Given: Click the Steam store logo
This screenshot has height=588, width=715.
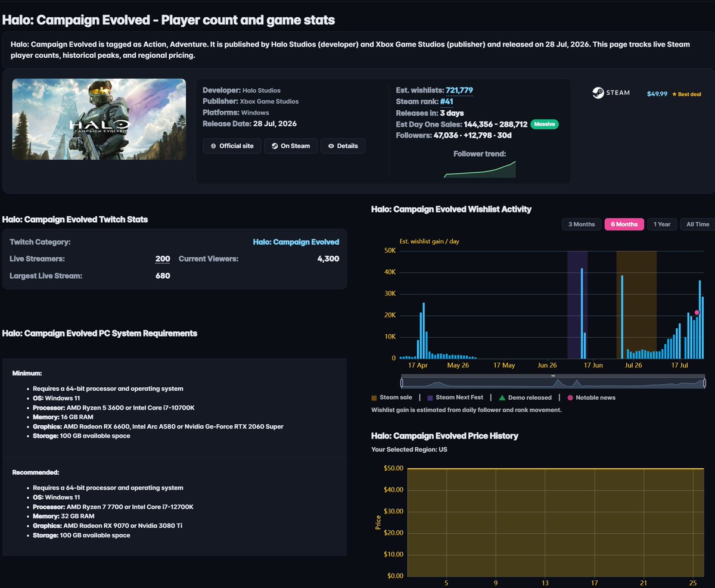Looking at the screenshot, I should pos(611,93).
